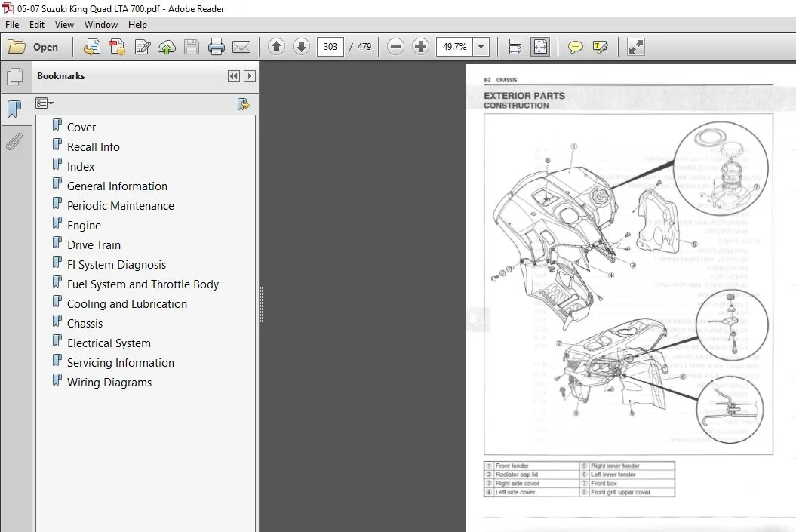796x532 pixels.
Task: Select the highlight text tool
Action: pyautogui.click(x=600, y=47)
